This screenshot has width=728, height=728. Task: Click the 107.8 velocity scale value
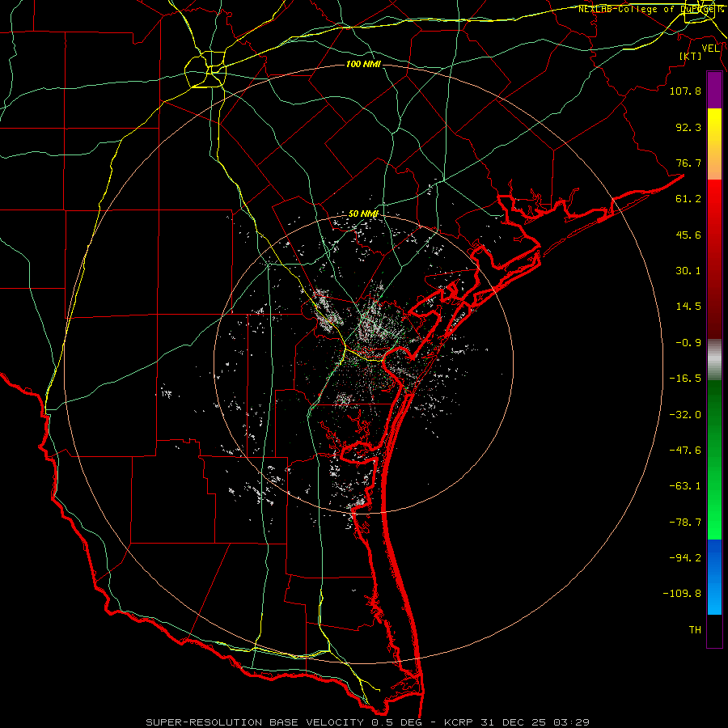[x=685, y=91]
